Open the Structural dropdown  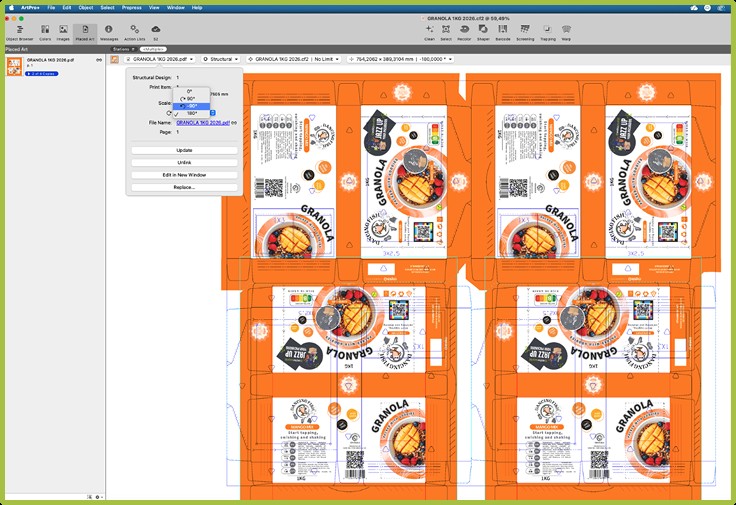pyautogui.click(x=221, y=59)
